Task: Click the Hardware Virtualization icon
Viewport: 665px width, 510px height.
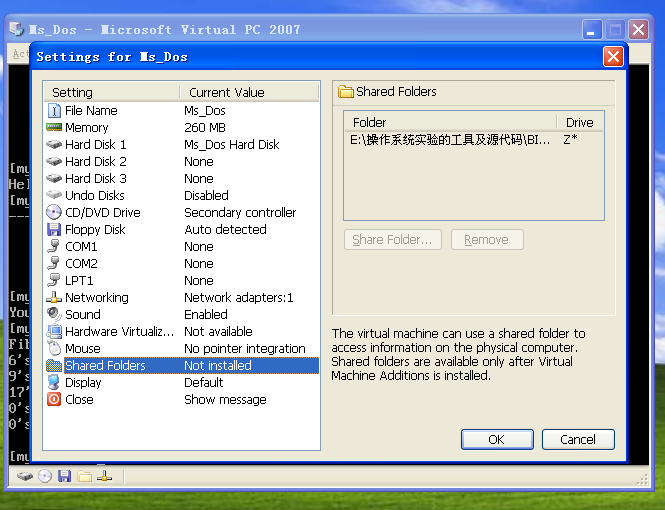Action: pyautogui.click(x=54, y=332)
